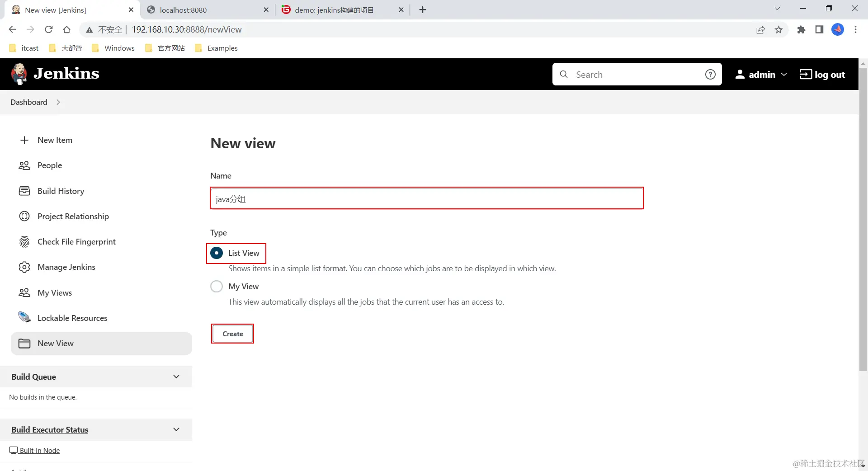Viewport: 868px width, 471px height.
Task: Click the log out link
Action: tap(822, 75)
